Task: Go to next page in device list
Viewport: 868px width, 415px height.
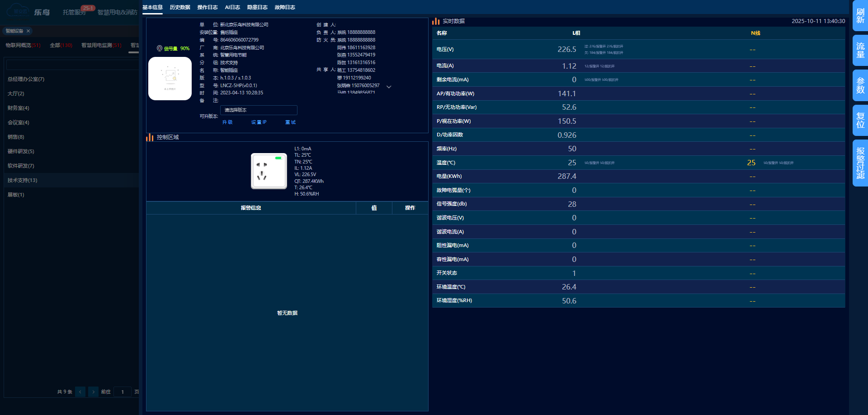Action: [x=93, y=392]
